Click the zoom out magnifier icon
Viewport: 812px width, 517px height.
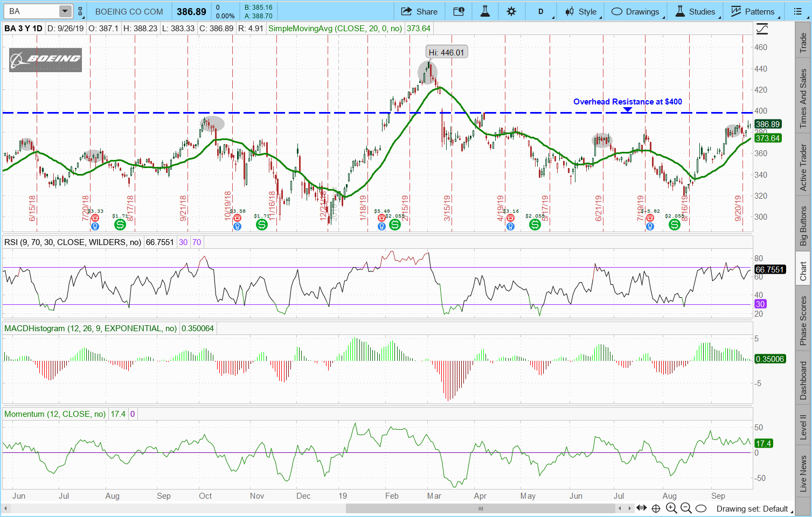click(686, 508)
